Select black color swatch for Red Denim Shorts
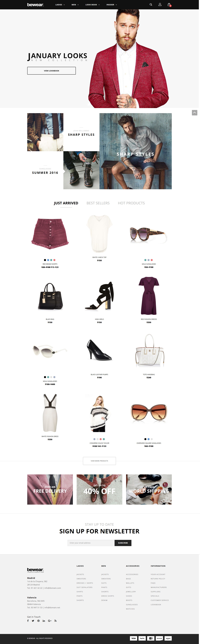Viewport: 200px width, 644px height. (45, 260)
